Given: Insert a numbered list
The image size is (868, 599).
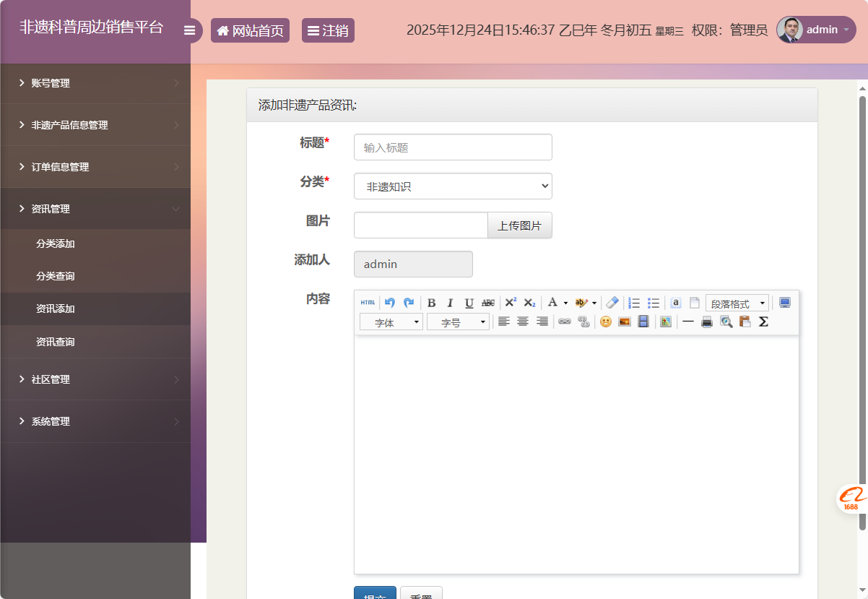Looking at the screenshot, I should coord(635,303).
